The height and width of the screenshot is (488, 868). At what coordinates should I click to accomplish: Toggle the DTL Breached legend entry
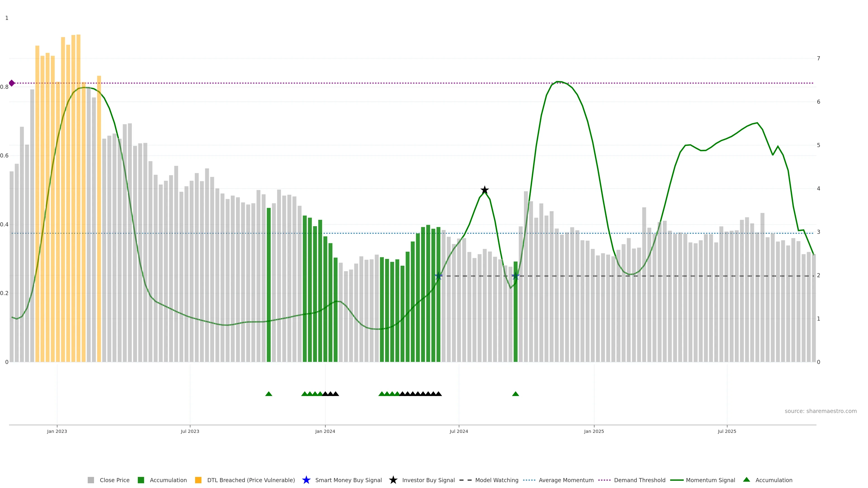[x=251, y=480]
